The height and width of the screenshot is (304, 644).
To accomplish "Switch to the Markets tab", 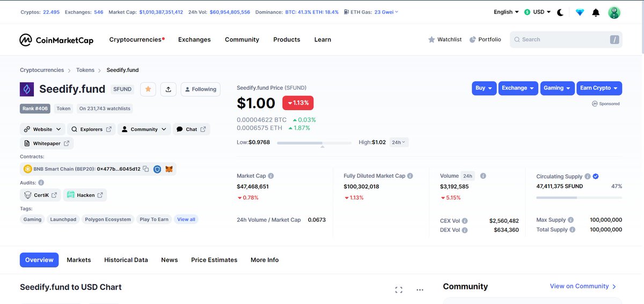I will tap(79, 260).
